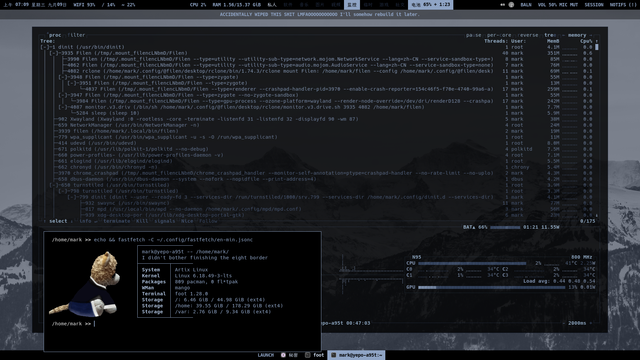
Task: Focus the mark@yepo-a95t:~ window entry
Action: click(357, 355)
